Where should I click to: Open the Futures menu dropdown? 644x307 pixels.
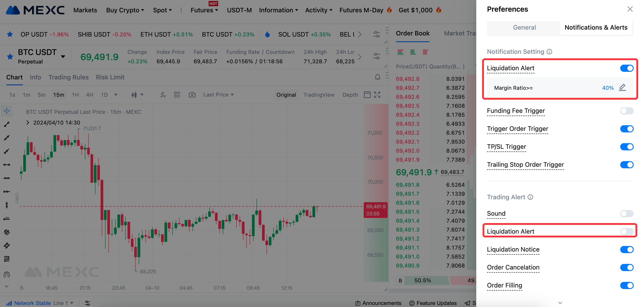tap(204, 10)
